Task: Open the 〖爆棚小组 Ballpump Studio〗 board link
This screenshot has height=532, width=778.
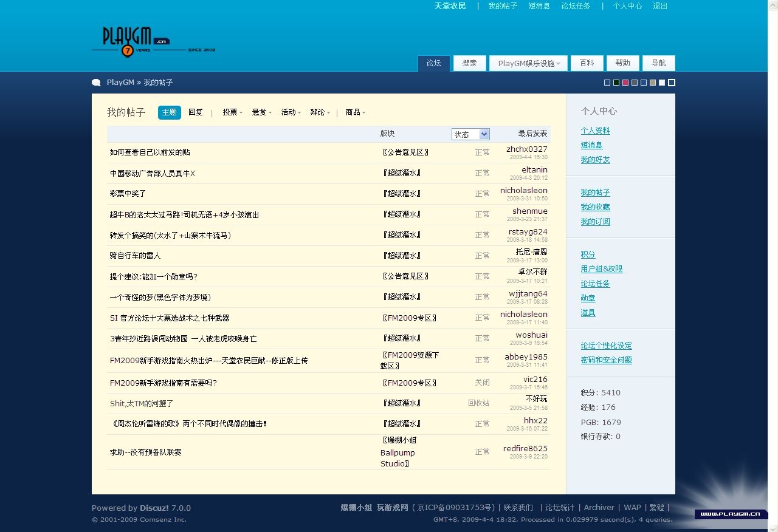Action: click(399, 452)
